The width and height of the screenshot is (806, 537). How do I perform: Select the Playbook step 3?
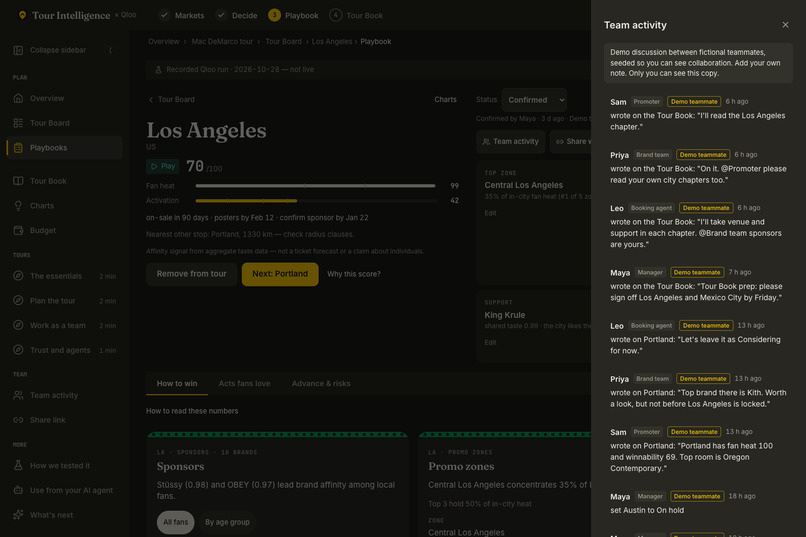coord(294,15)
